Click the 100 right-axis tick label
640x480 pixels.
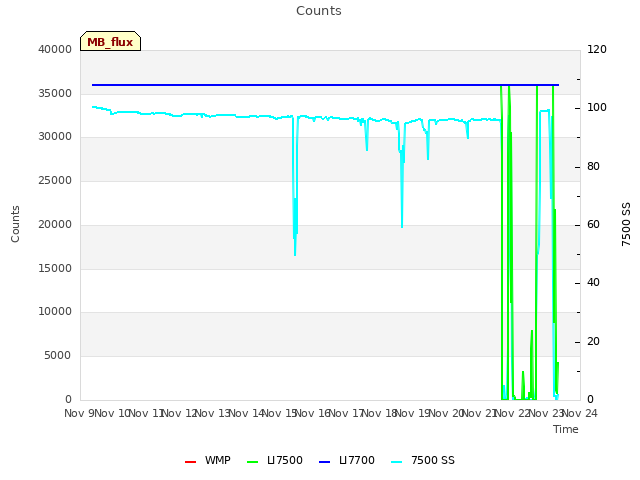[x=597, y=107]
